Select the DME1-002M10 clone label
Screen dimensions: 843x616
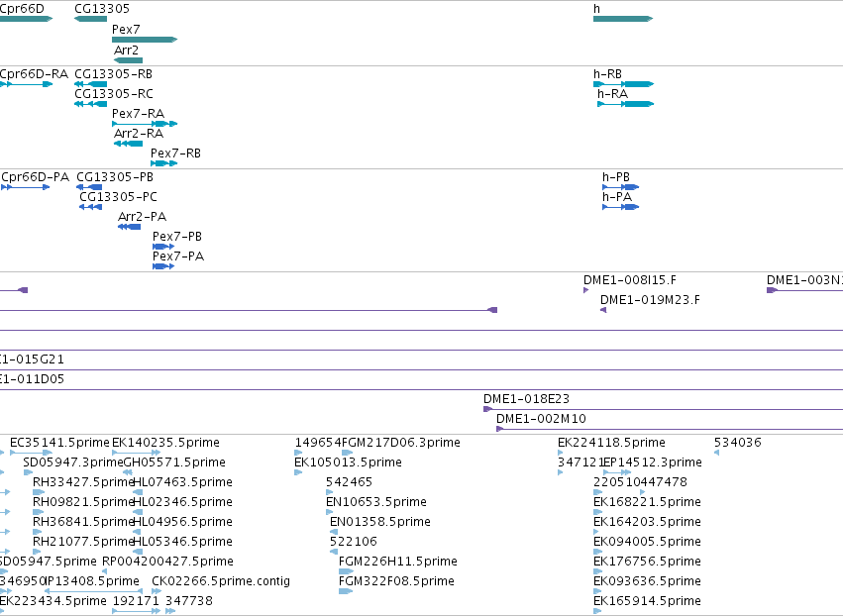pos(542,419)
